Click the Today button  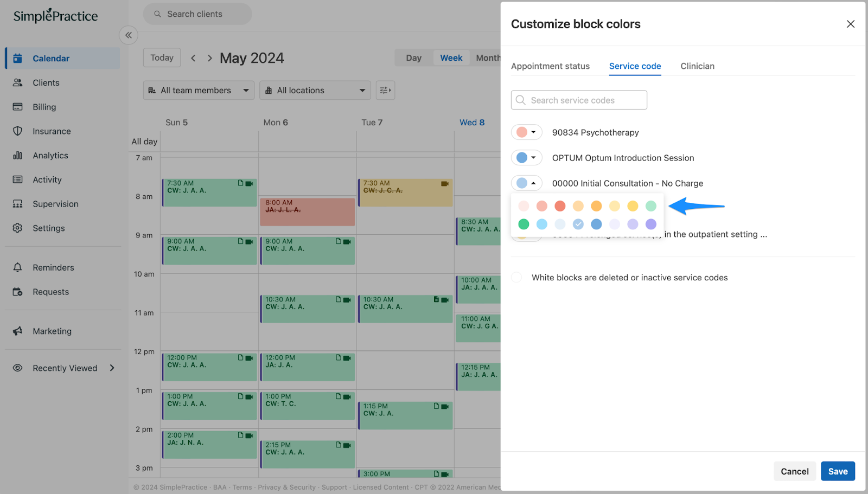point(162,57)
